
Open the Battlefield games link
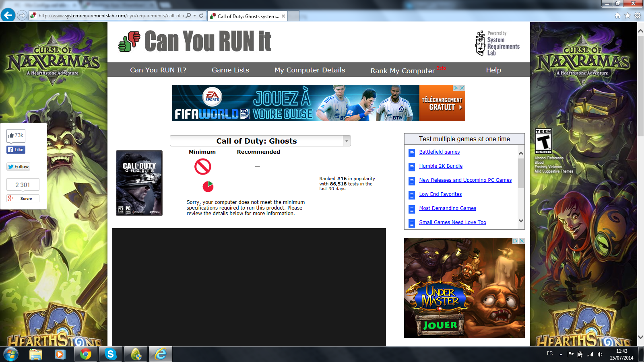pyautogui.click(x=439, y=152)
